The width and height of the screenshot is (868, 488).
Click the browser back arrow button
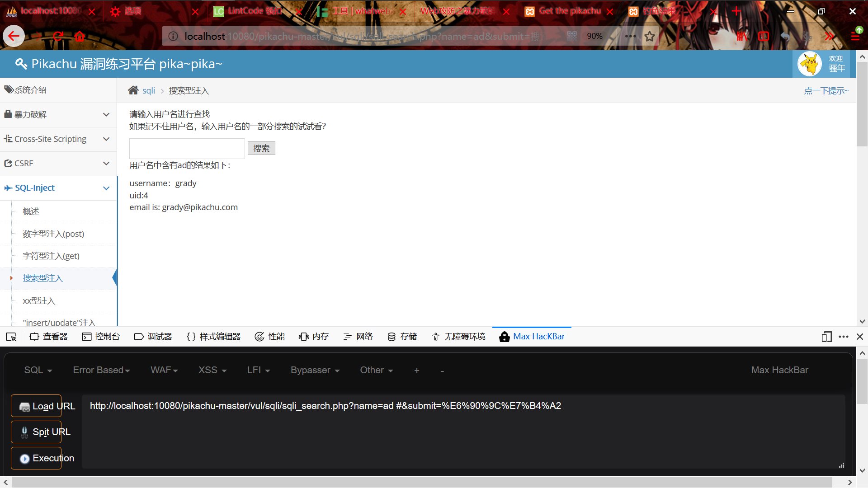coord(14,36)
